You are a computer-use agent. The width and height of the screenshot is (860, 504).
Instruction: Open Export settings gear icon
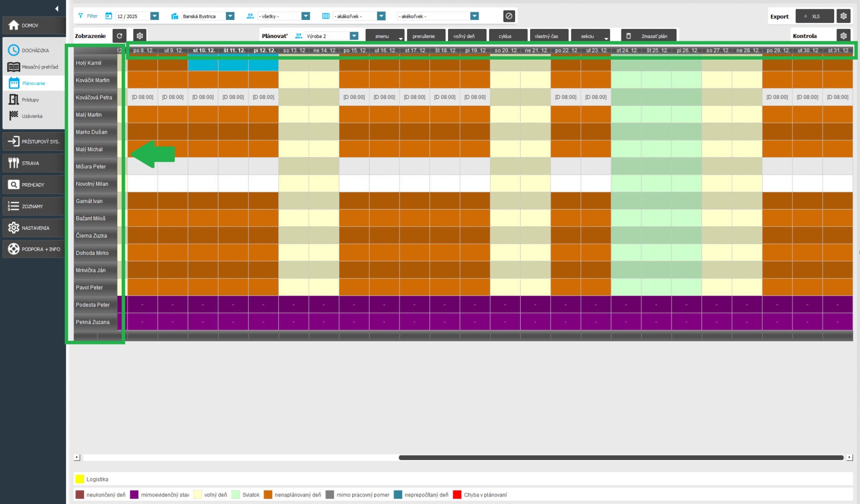[x=843, y=16]
